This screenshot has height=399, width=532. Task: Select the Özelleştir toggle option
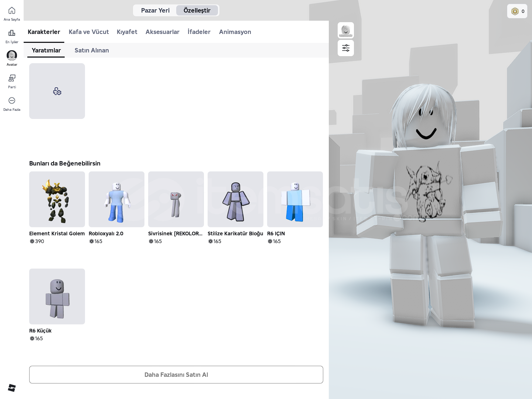click(x=197, y=10)
